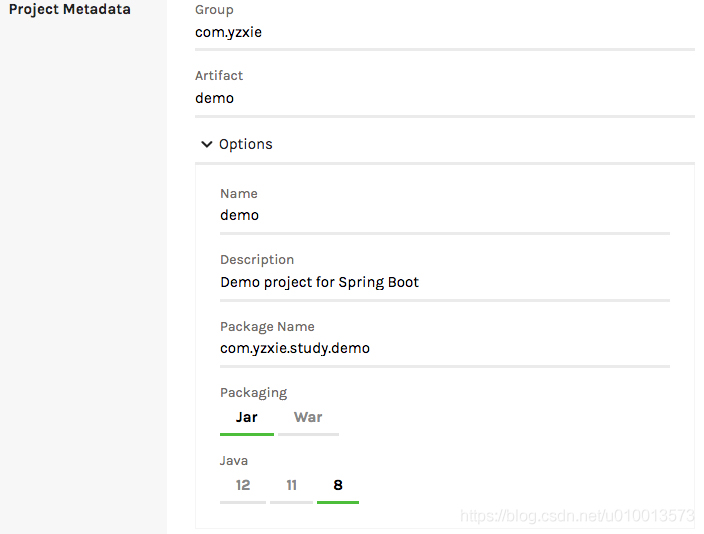Image resolution: width=704 pixels, height=534 pixels.
Task: Click the Java section label
Action: point(234,461)
